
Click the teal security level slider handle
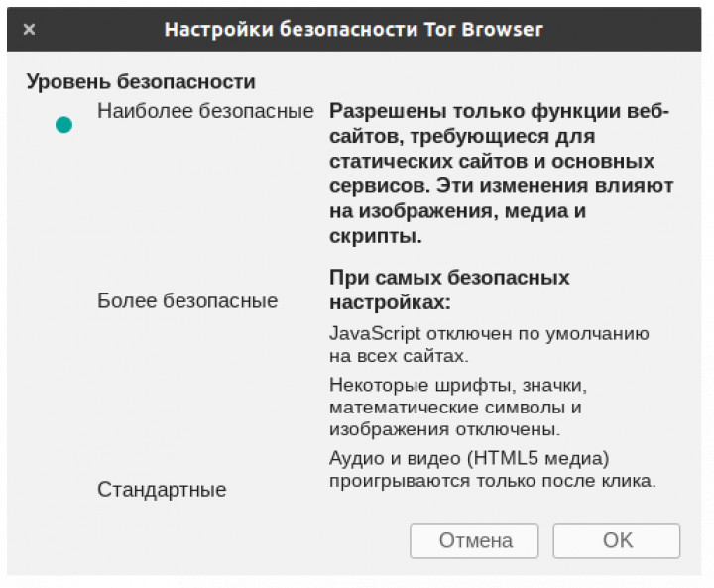64,125
